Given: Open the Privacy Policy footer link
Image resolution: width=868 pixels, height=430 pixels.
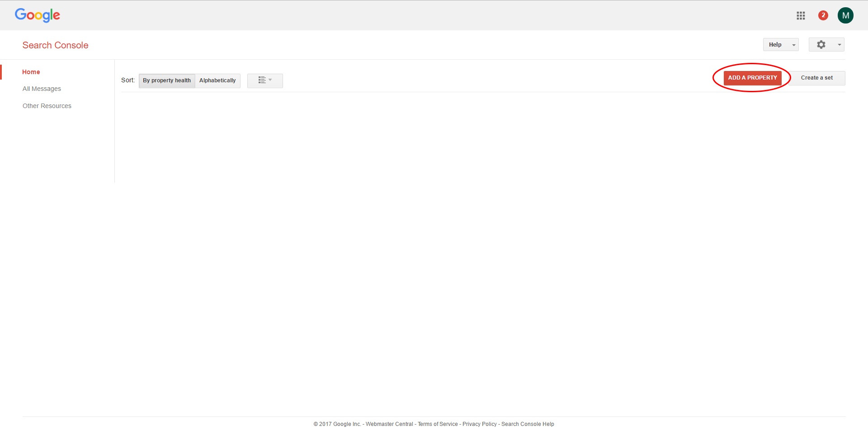Looking at the screenshot, I should pos(480,424).
